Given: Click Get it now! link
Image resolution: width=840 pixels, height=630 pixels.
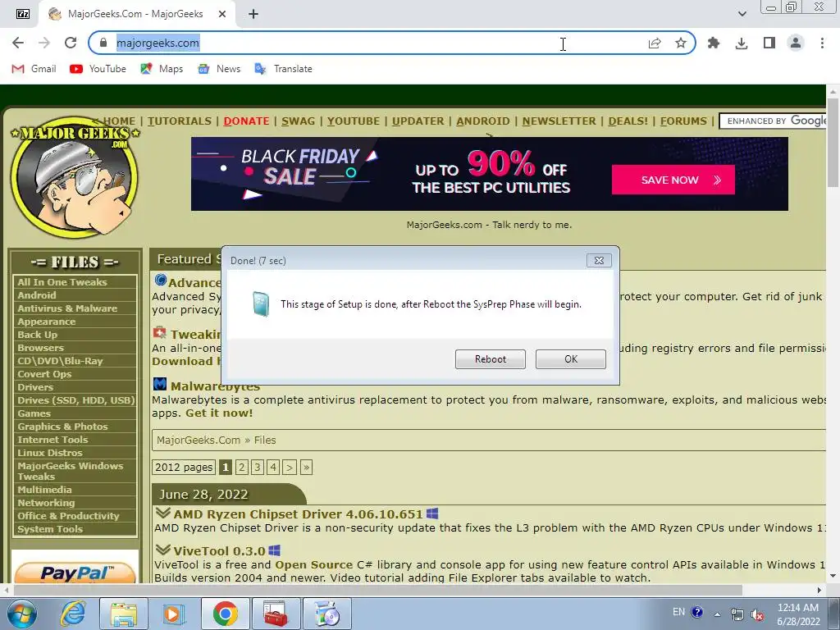Looking at the screenshot, I should tap(219, 413).
